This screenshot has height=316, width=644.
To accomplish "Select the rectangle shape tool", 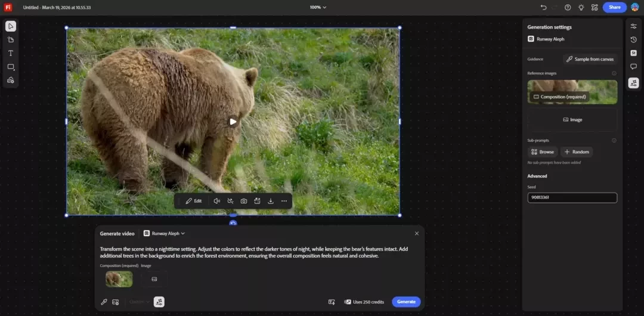I will click(x=11, y=67).
